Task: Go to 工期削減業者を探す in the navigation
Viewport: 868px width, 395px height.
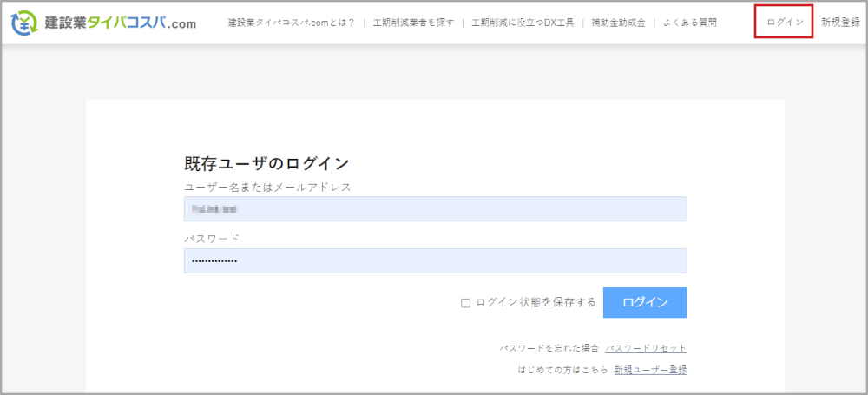Action: point(413,23)
